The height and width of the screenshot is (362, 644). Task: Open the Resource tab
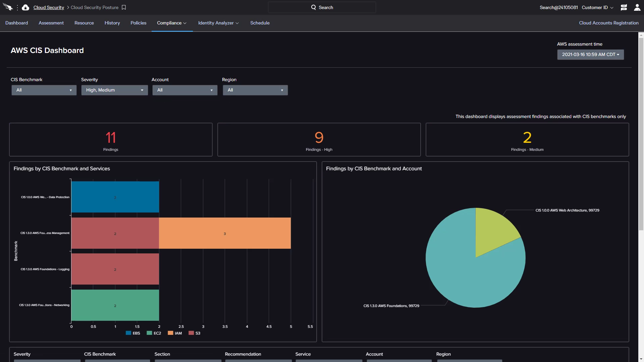click(84, 23)
